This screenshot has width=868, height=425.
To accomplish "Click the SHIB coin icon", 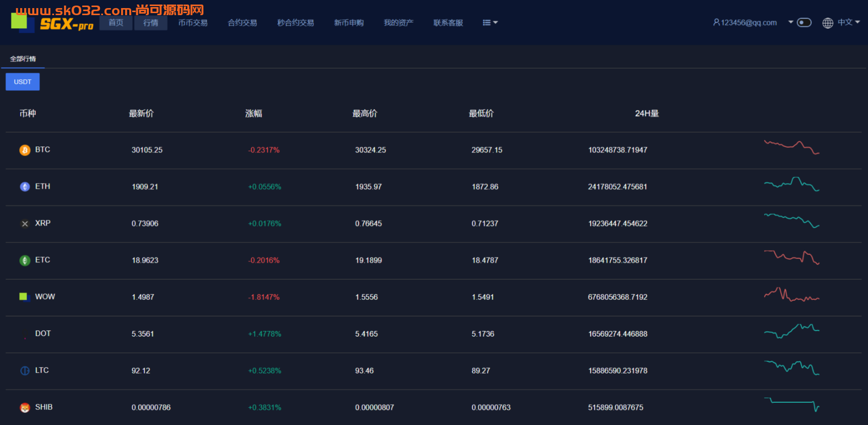I will click(x=25, y=407).
